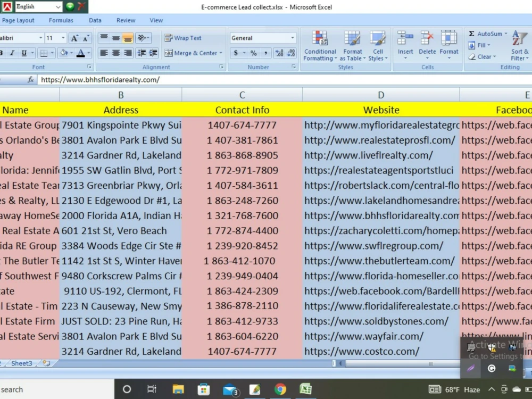
Task: Open the AutoSum dropdown arrow
Action: (506, 34)
